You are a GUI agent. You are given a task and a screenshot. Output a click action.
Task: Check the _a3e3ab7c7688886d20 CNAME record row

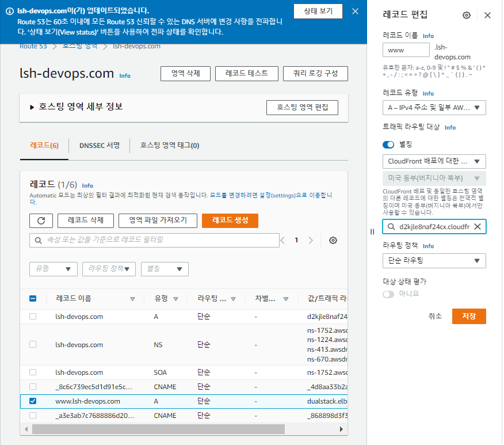pyautogui.click(x=33, y=416)
